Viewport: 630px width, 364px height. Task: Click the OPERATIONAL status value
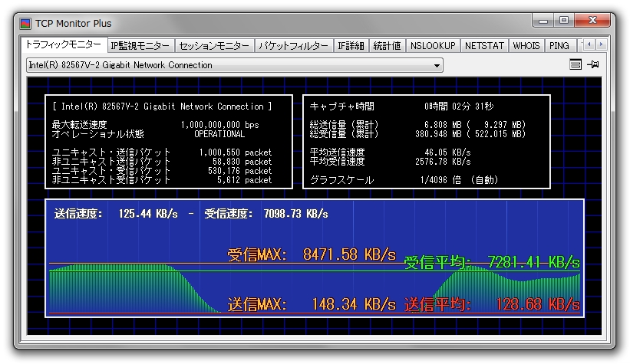point(219,134)
